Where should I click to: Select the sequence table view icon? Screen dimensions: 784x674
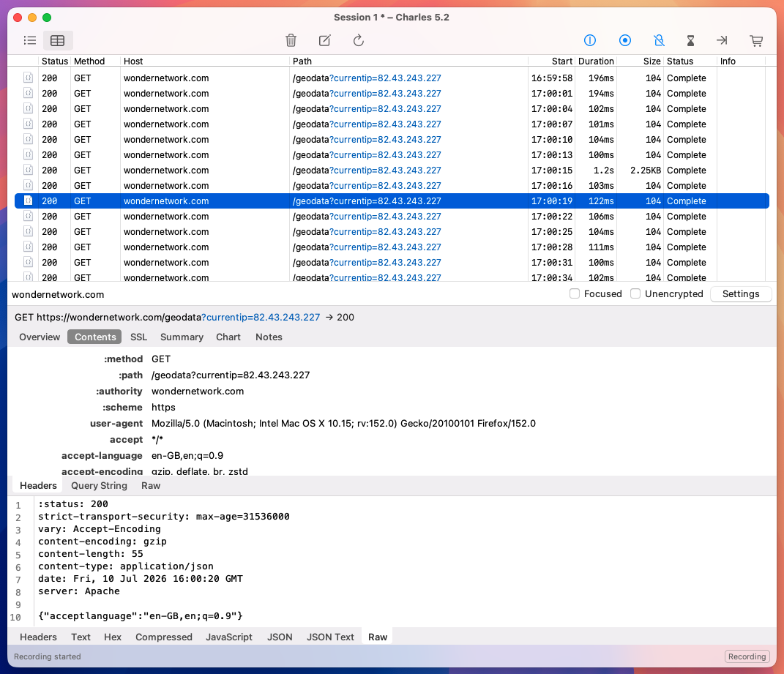58,40
